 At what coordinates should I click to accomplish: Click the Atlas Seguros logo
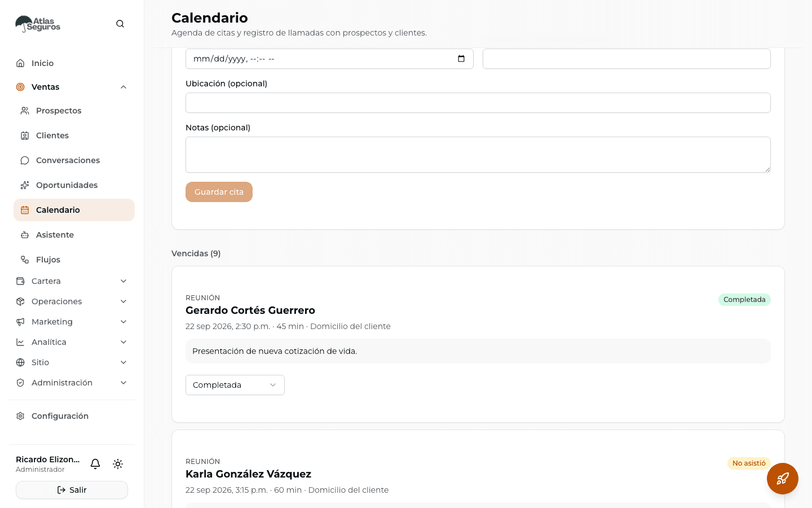point(38,24)
